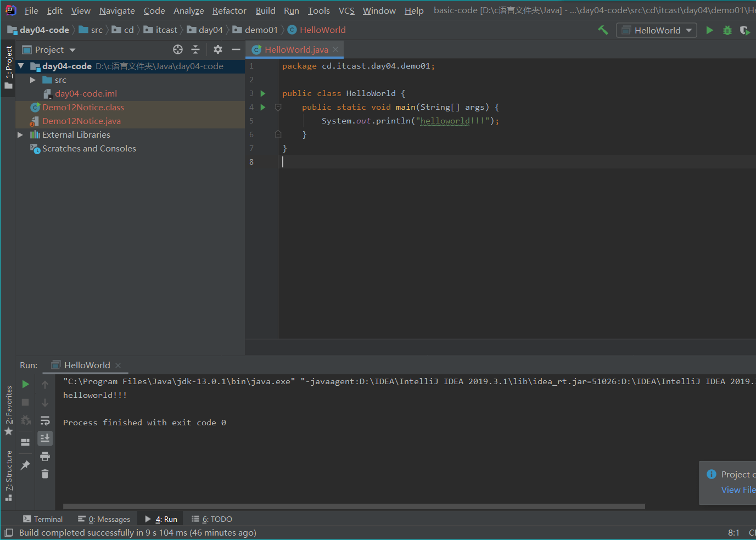The width and height of the screenshot is (756, 540).
Task: Toggle Soft-Wrap in the run console
Action: click(45, 420)
